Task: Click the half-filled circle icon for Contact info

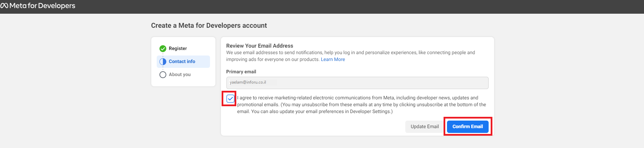Action: (163, 62)
